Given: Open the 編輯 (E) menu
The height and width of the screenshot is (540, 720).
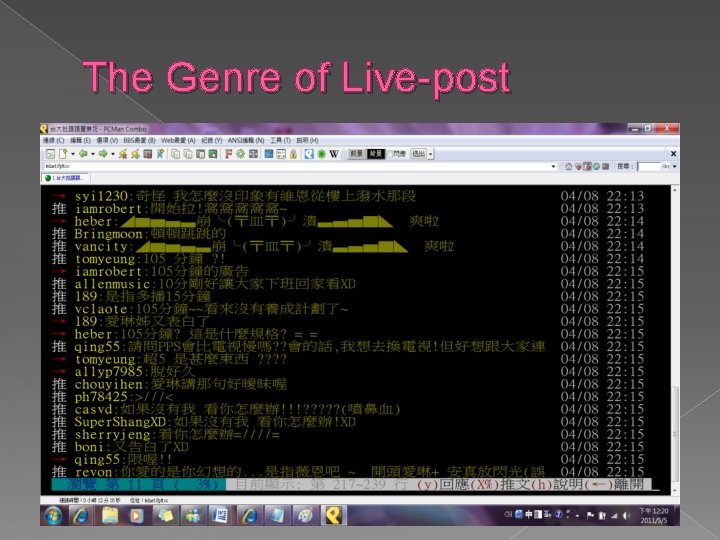Looking at the screenshot, I should click(80, 141).
